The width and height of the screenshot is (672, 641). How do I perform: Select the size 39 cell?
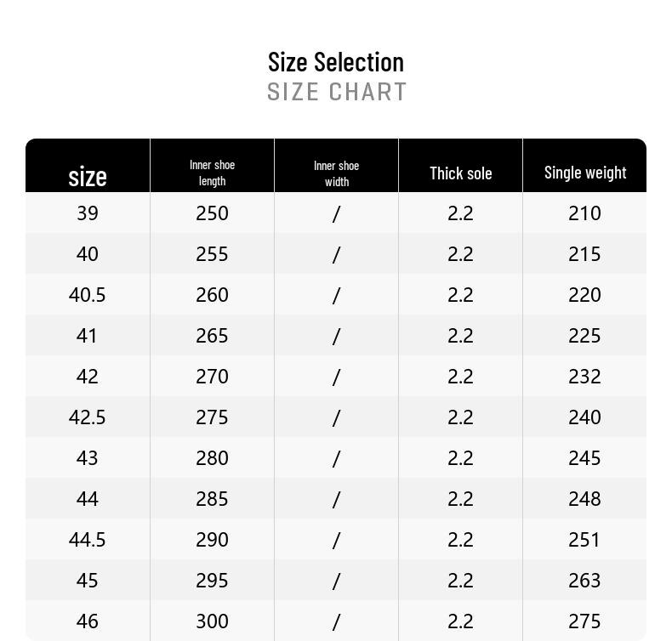[x=88, y=213]
